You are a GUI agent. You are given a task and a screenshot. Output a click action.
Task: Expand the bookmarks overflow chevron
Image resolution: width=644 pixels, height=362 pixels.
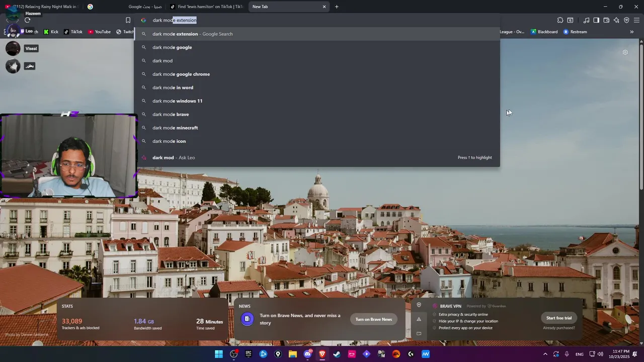coord(632,32)
